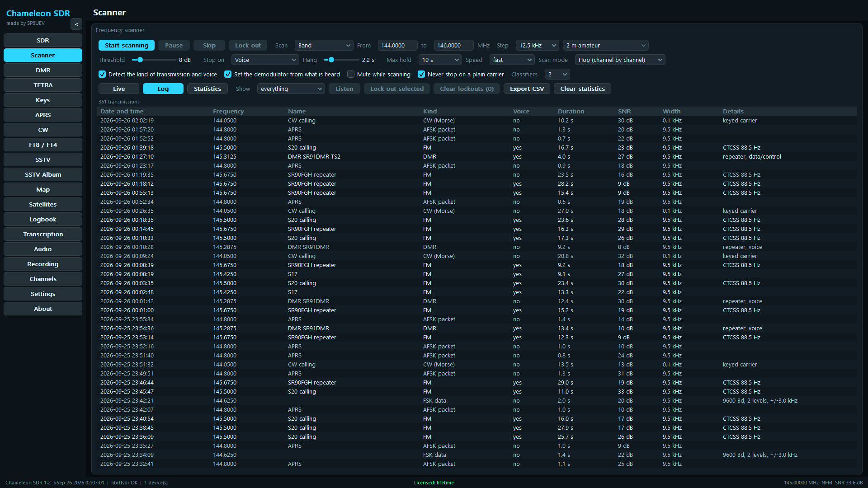Adjust the Threshold slider
868x488 pixels.
(x=154, y=60)
